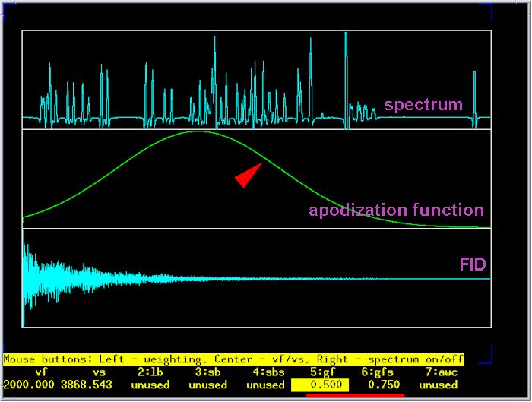Select the 3:sb unused field
The image size is (532, 402).
click(x=207, y=385)
